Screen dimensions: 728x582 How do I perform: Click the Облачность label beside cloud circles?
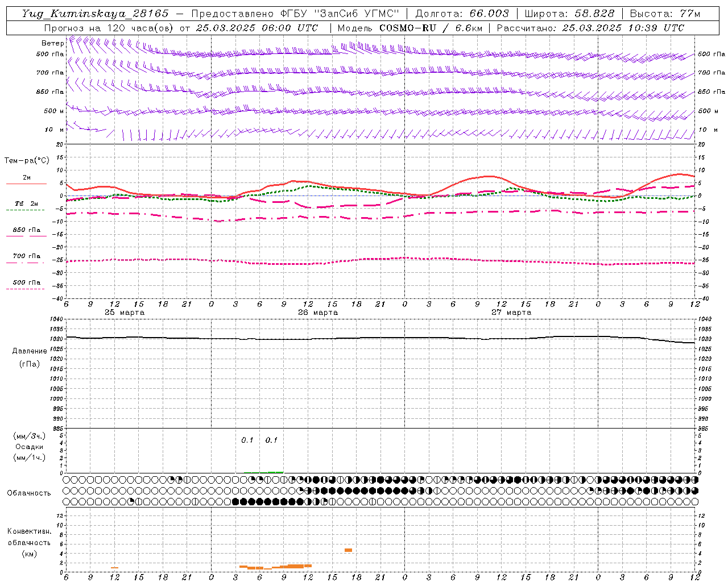coord(28,493)
